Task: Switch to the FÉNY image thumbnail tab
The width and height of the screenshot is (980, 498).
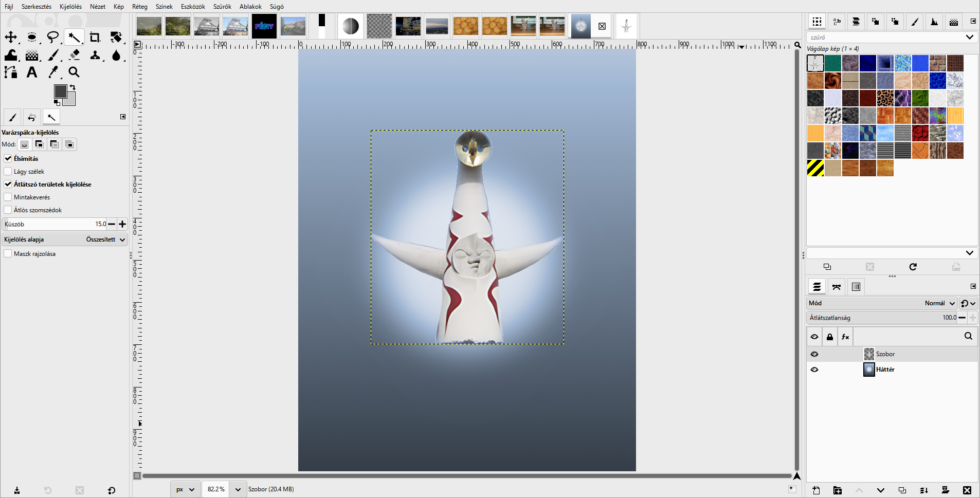Action: (x=264, y=26)
